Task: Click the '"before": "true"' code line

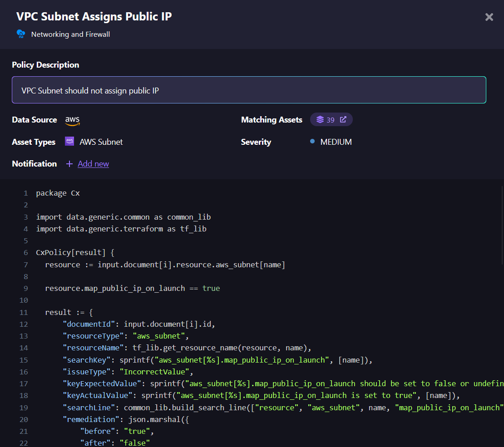Action: (117, 432)
